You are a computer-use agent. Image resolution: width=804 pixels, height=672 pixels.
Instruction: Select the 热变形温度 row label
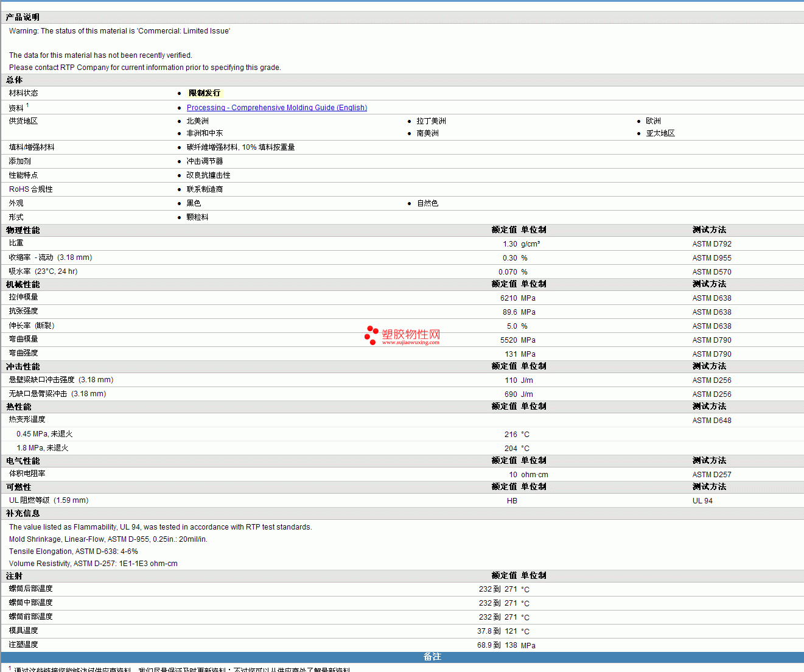(27, 419)
